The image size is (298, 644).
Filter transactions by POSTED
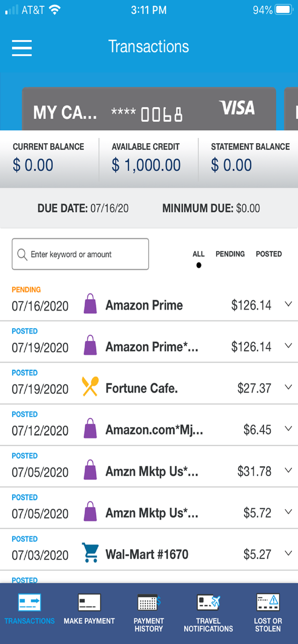(269, 254)
